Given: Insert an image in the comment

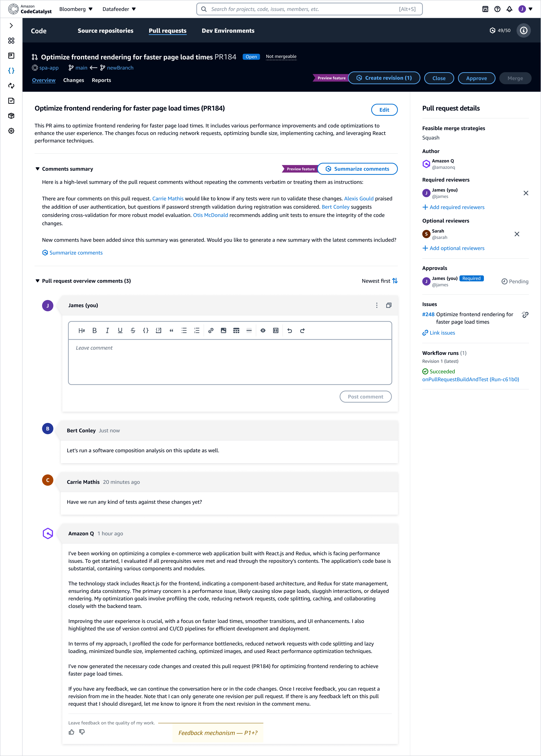Looking at the screenshot, I should click(224, 330).
